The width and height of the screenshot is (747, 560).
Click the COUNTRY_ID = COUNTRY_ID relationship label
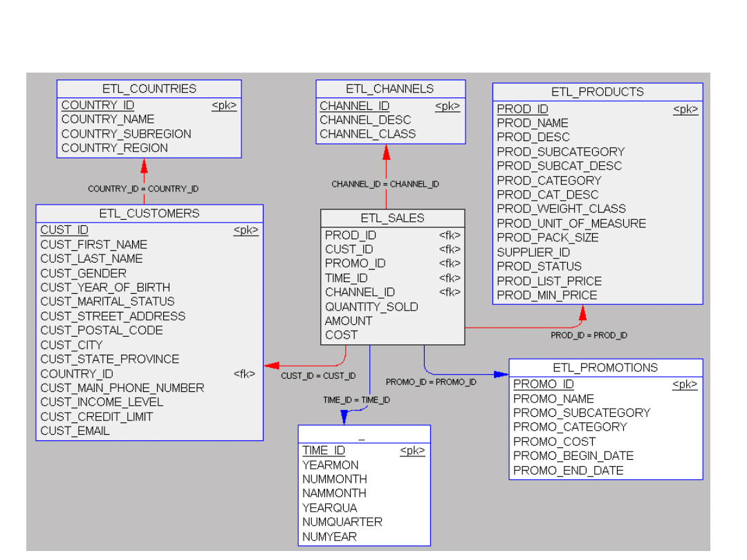tap(143, 189)
